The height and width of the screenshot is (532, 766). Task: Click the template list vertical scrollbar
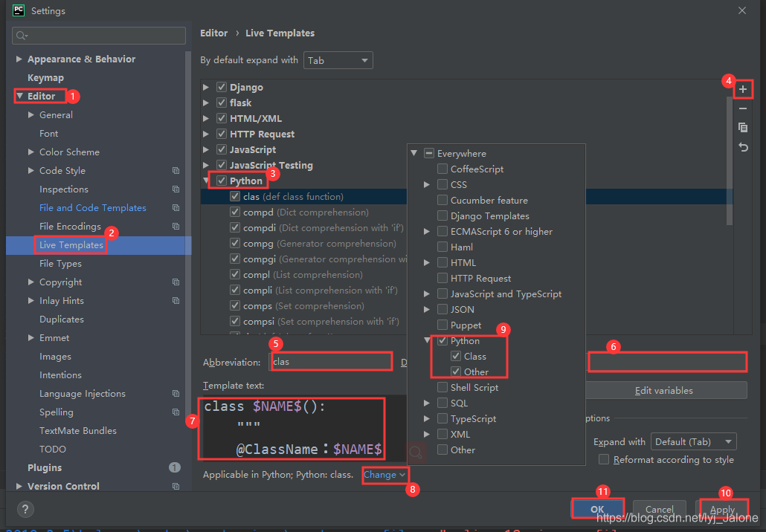730,161
